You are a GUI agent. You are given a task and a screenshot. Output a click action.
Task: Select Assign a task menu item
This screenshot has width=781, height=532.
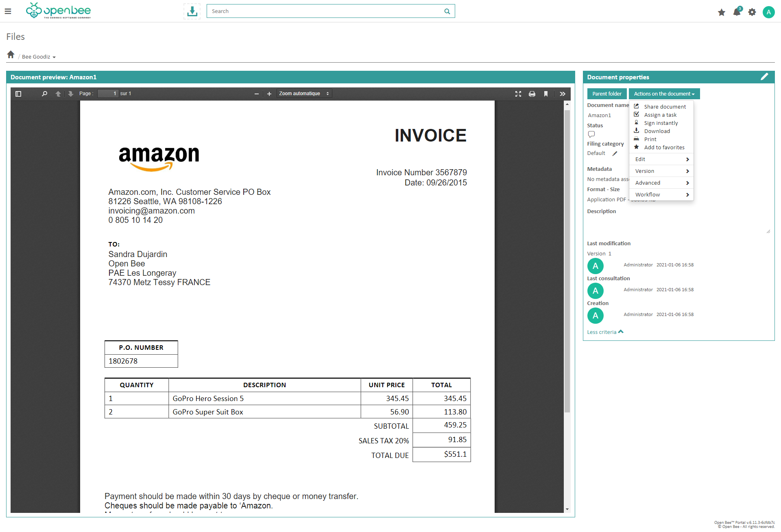coord(661,115)
